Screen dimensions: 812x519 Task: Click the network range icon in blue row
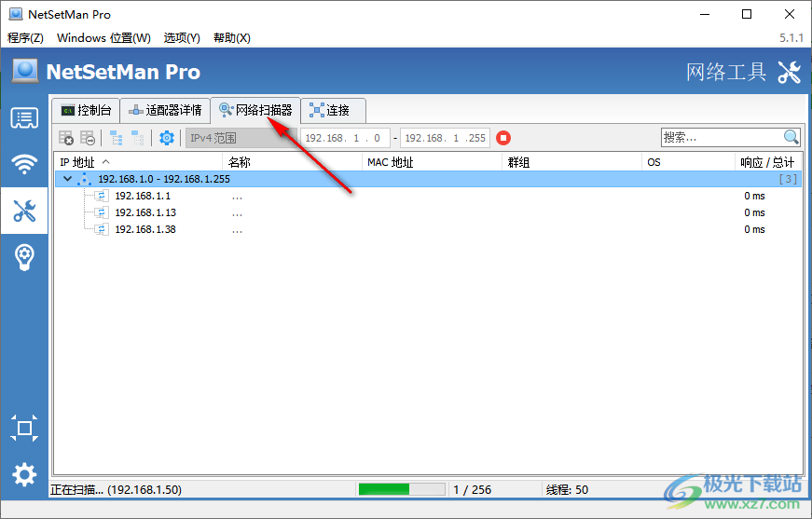coord(84,179)
